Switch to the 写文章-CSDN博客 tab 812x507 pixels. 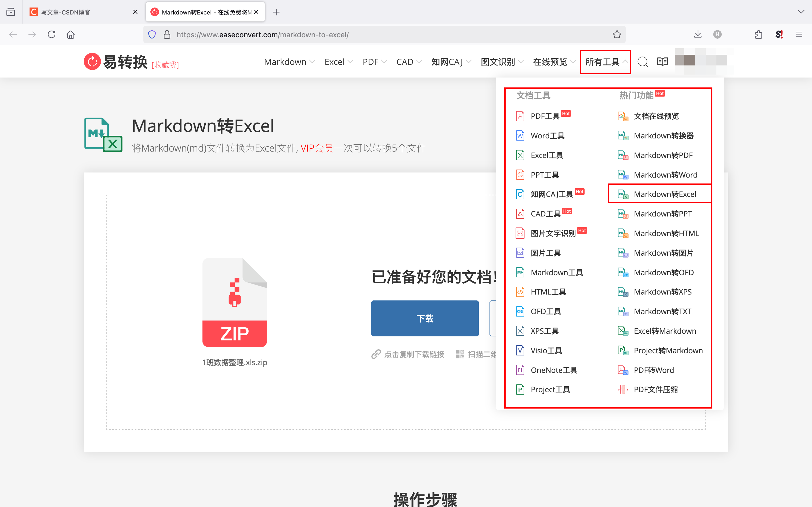point(66,12)
